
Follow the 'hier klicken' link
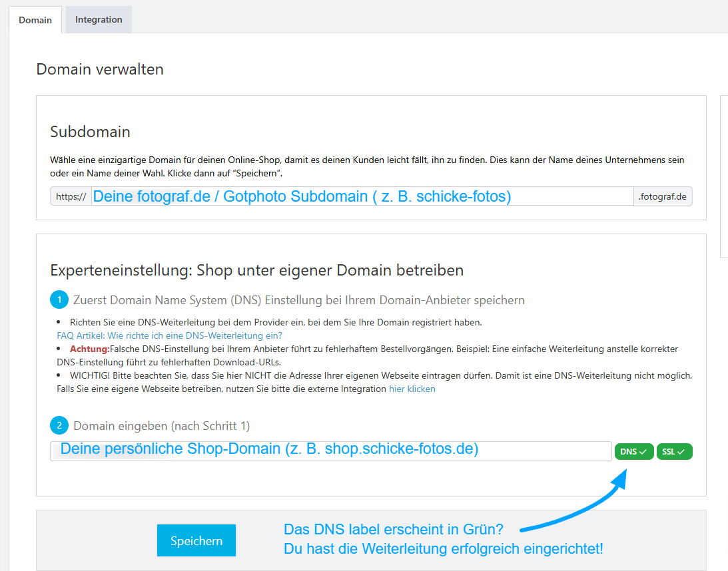coord(412,389)
